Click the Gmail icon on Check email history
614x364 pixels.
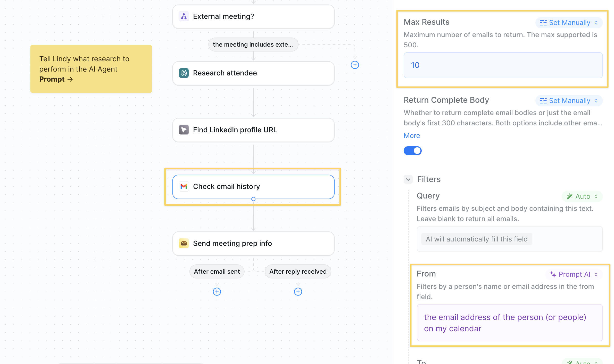point(184,186)
